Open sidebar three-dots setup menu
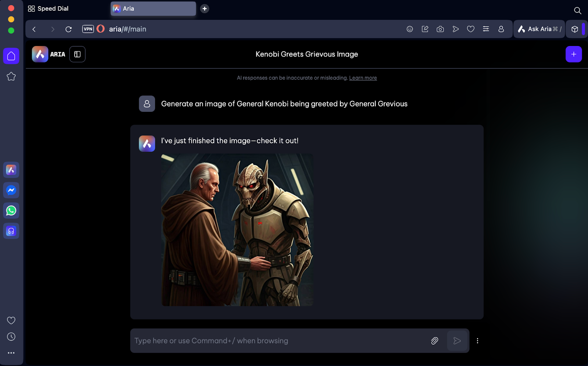 tap(11, 353)
